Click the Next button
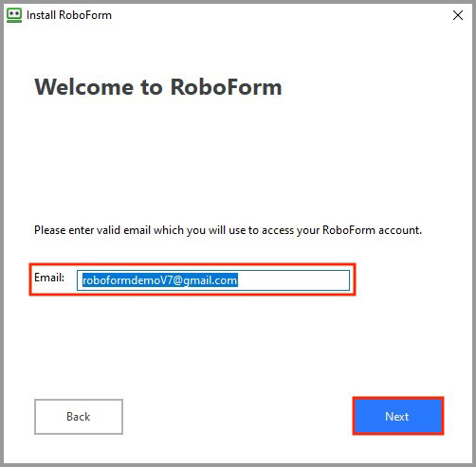Screen dimensions: 476x467 tap(398, 416)
